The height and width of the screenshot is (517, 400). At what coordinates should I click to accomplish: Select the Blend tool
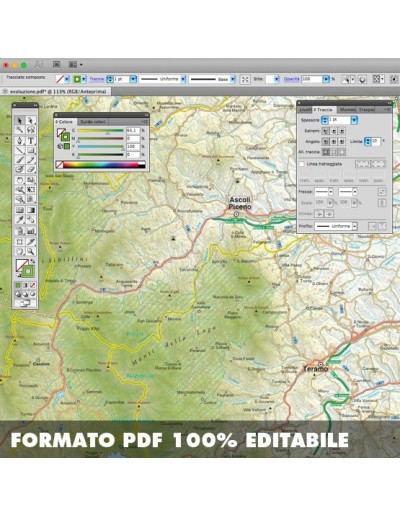tap(31, 220)
